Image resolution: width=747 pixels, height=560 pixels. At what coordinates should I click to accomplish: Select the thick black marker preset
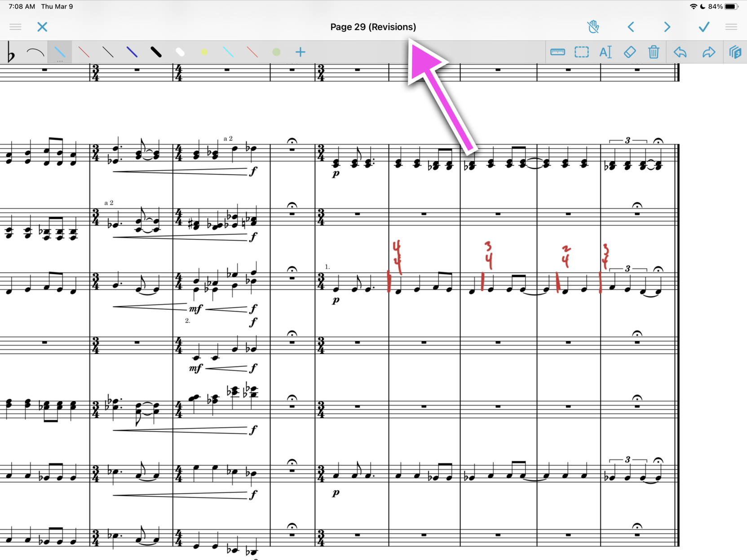tap(156, 52)
